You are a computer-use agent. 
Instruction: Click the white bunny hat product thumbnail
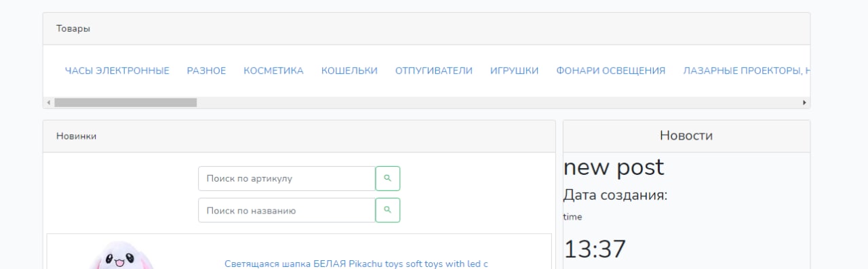(x=122, y=256)
